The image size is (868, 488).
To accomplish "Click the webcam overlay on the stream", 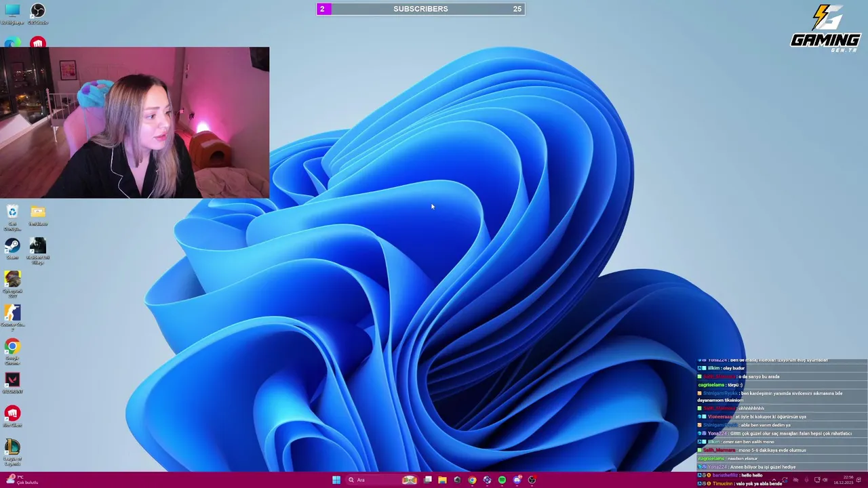I will click(134, 123).
